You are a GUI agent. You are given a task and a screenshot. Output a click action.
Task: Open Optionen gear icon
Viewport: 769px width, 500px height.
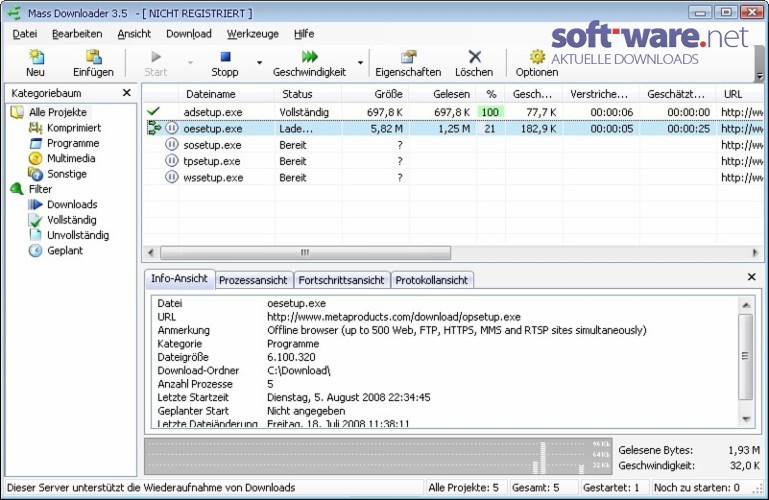(537, 57)
